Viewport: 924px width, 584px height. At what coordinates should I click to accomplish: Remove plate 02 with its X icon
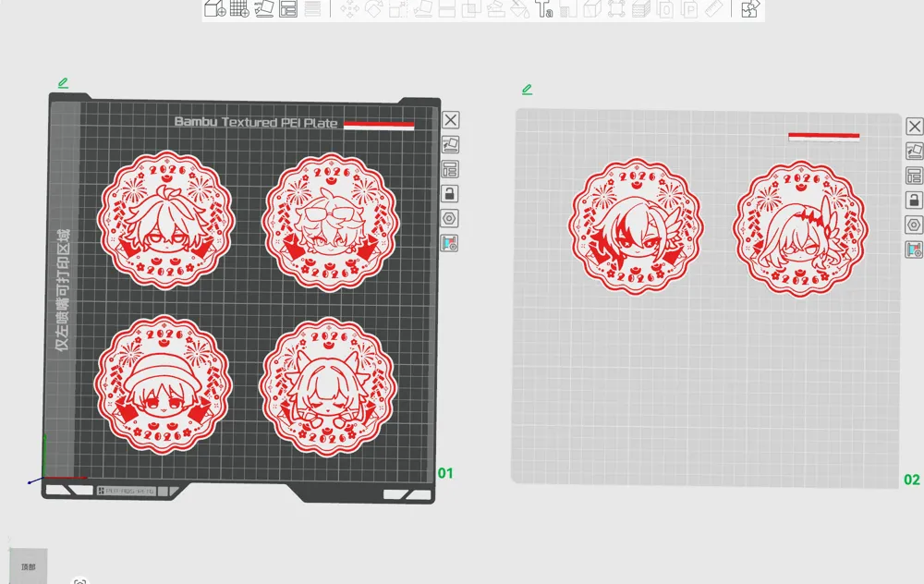point(915,126)
